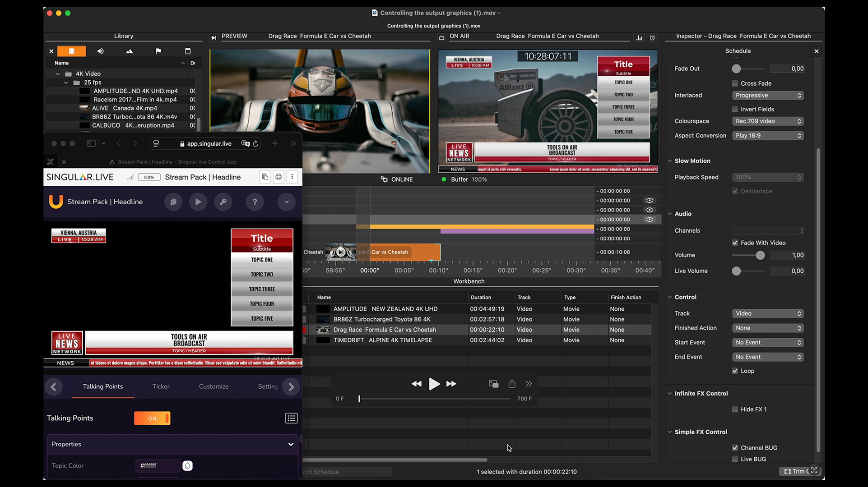Uncheck the Loop checkbox
Image resolution: width=868 pixels, height=487 pixels.
tap(735, 371)
